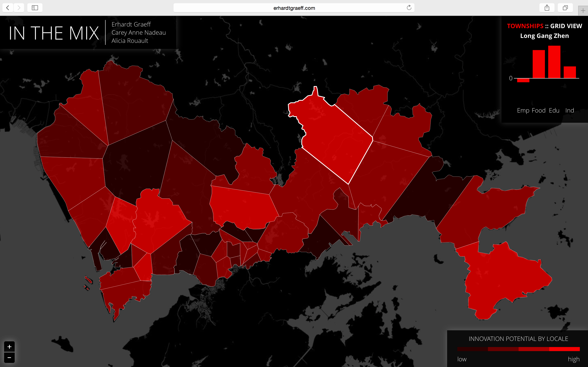This screenshot has height=367, width=588.
Task: Click the IN THE MIX title
Action: tap(54, 33)
